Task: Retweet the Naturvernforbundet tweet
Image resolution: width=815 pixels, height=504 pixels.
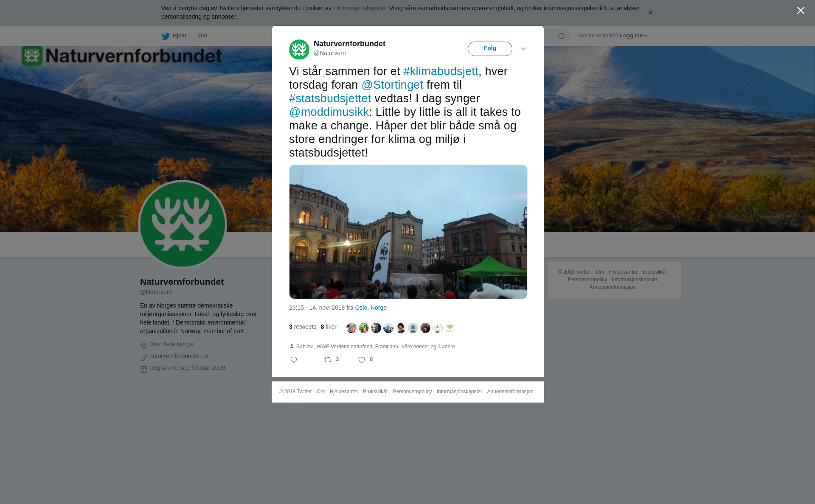Action: 328,360
